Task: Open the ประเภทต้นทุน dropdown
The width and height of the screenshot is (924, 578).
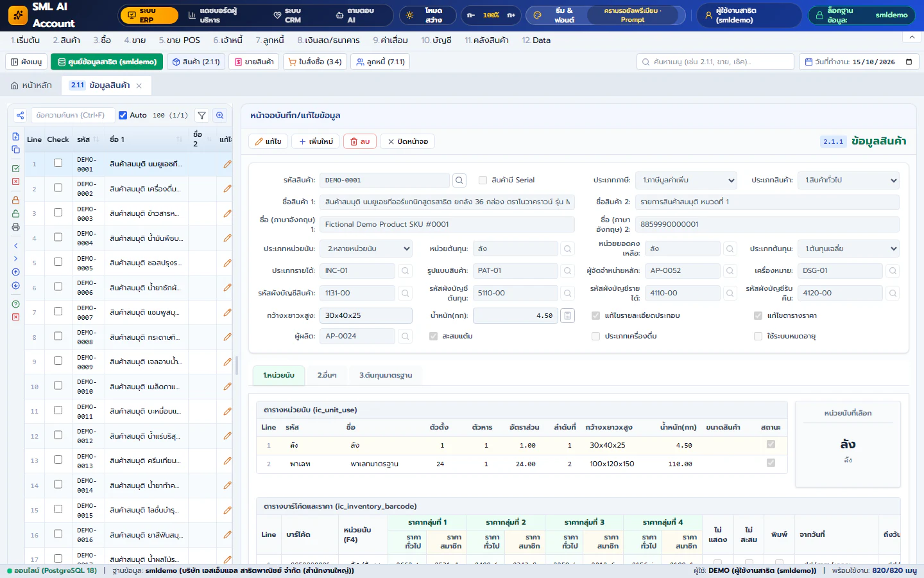Action: coord(848,249)
